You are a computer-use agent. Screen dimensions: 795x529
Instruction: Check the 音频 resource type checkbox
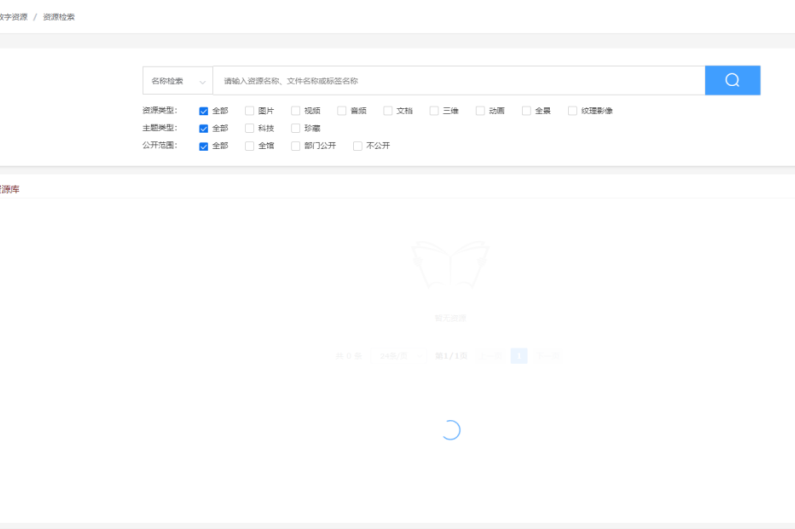[342, 111]
